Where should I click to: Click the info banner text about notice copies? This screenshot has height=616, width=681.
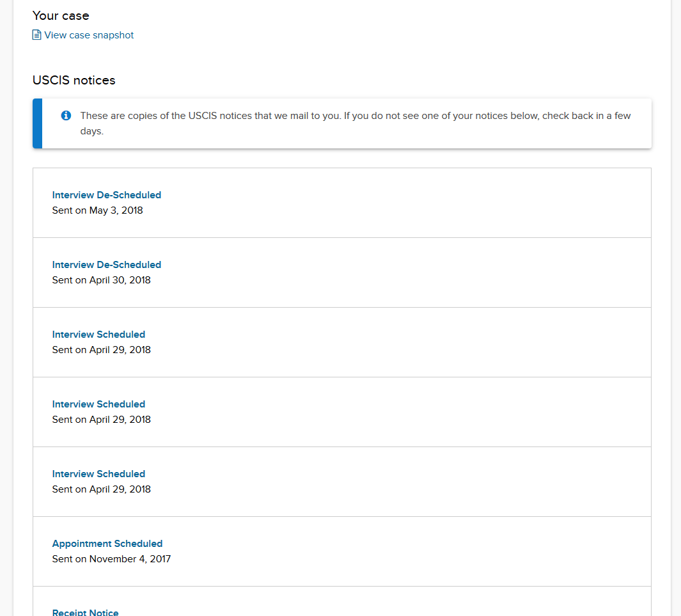tap(356, 123)
